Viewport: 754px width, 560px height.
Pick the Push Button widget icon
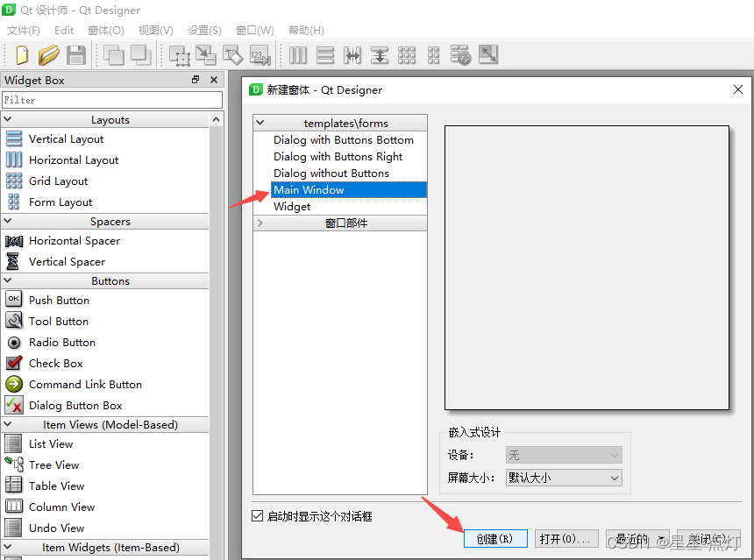(14, 300)
